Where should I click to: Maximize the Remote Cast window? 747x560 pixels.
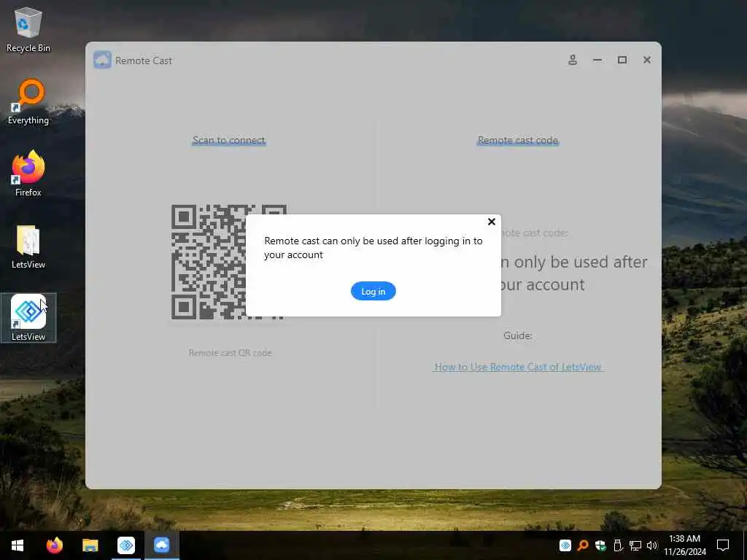click(x=622, y=60)
